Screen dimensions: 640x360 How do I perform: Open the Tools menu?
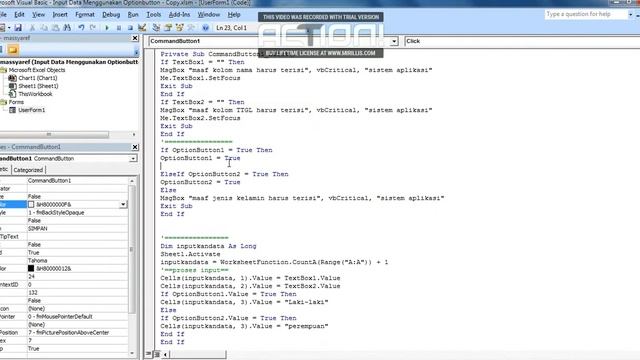coord(154,15)
